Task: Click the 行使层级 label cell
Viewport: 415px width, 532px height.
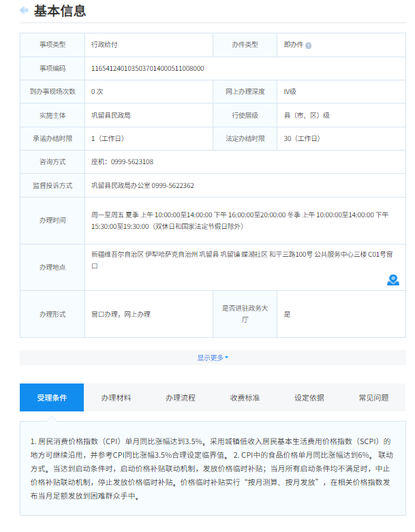Action: point(245,115)
